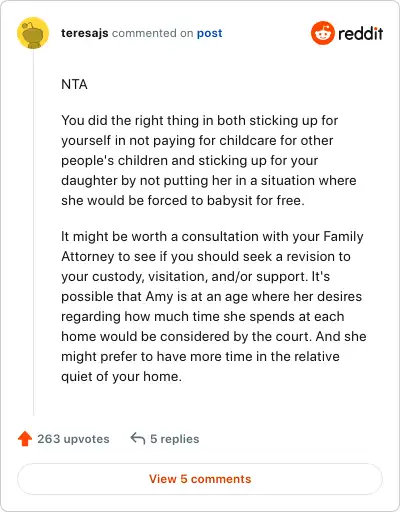Click the line ending "quiet of your home."
Viewport: 400px width, 512px height.
[121, 376]
